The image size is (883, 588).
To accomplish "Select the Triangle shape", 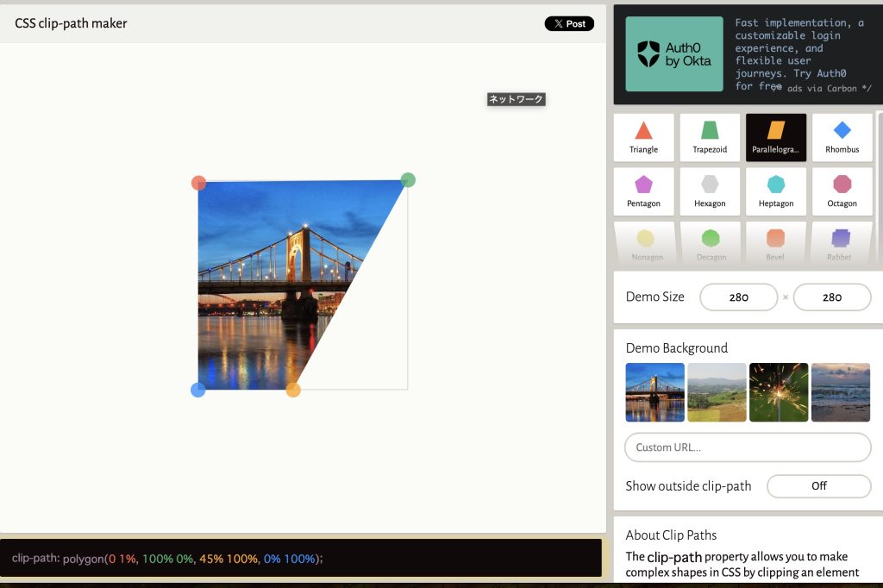I will [x=643, y=137].
